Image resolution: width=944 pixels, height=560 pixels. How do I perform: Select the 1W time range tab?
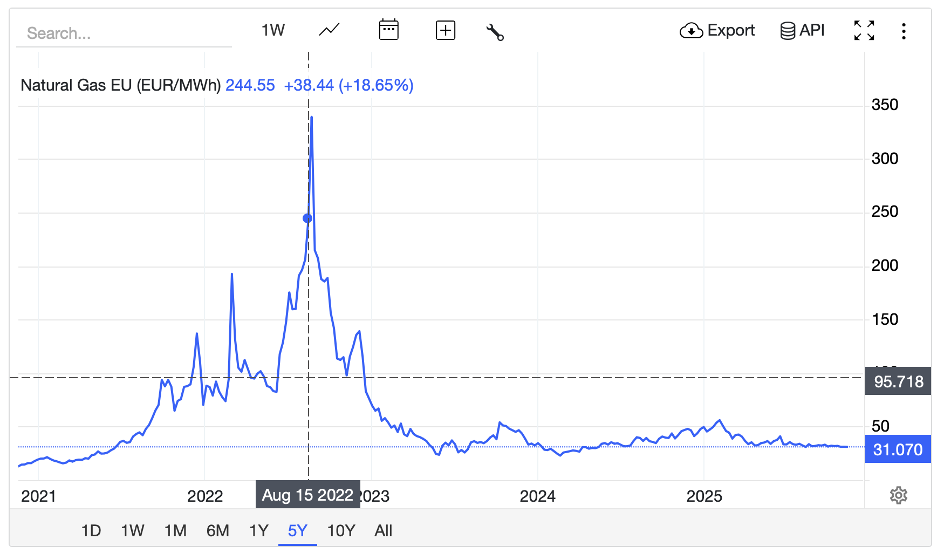pos(133,531)
